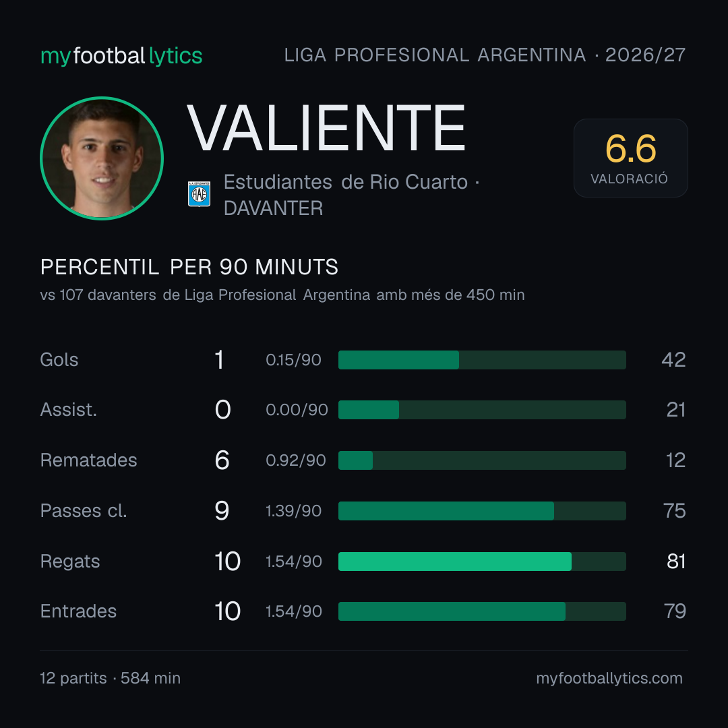728x728 pixels.
Task: Click the myfootballytics logo
Action: click(x=121, y=56)
